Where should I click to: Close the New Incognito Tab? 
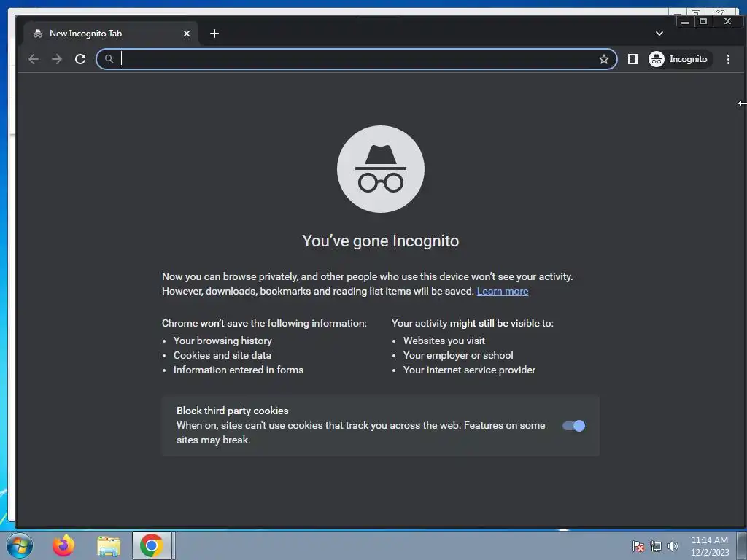pyautogui.click(x=187, y=34)
